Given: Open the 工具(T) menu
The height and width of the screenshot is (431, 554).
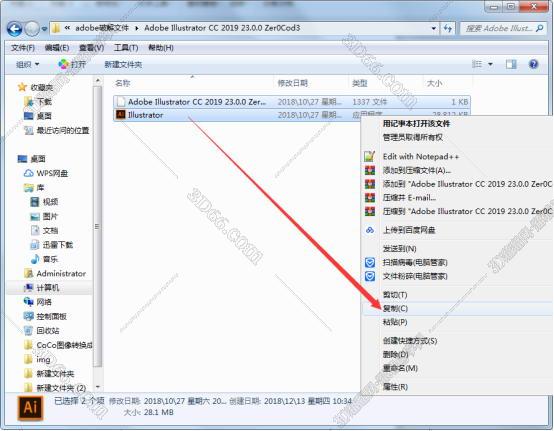Looking at the screenshot, I should 126,48.
